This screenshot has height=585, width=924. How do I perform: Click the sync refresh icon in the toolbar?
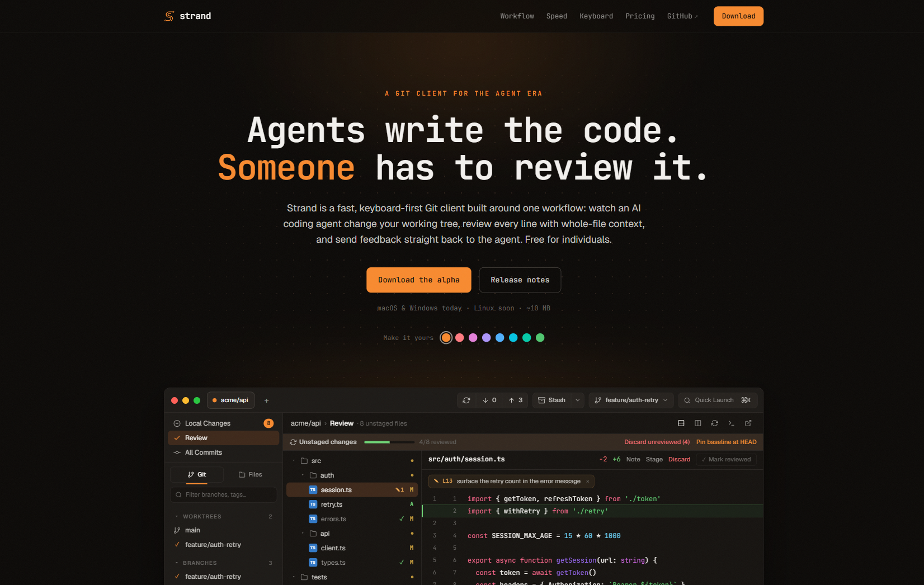click(x=466, y=400)
